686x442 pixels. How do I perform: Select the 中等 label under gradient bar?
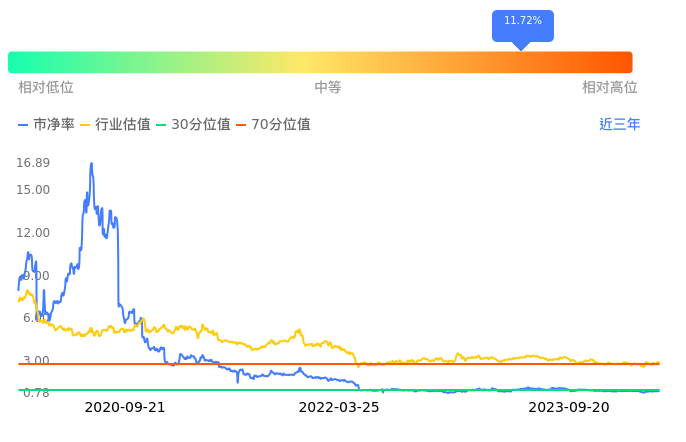click(x=328, y=88)
